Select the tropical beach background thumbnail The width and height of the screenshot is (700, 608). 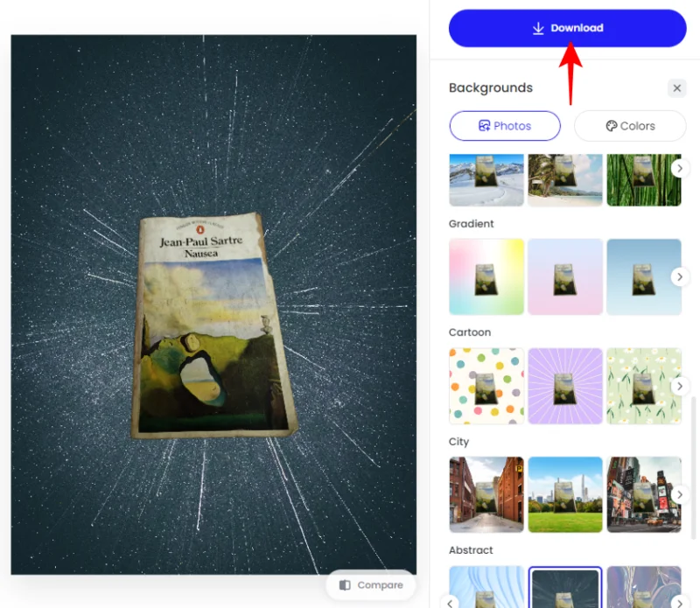565,180
